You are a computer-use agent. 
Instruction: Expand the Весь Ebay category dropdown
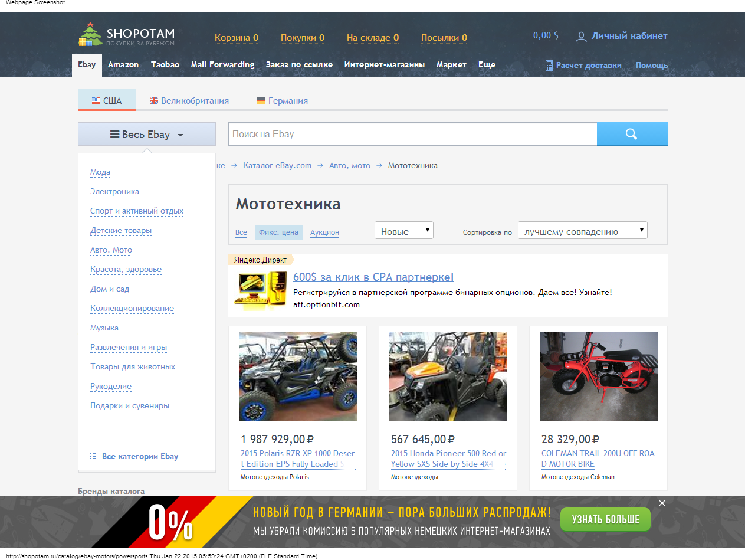pos(147,134)
